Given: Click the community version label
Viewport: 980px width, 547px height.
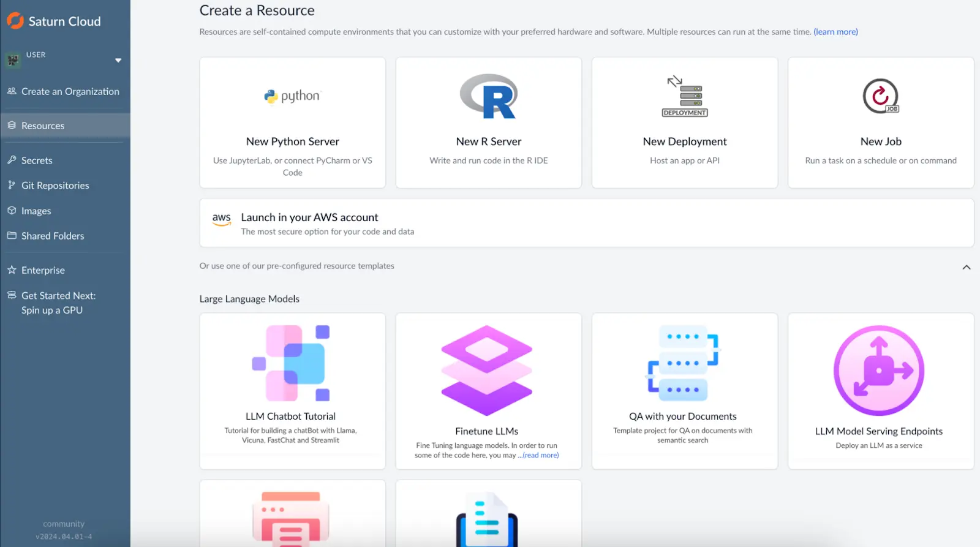Looking at the screenshot, I should click(64, 524).
